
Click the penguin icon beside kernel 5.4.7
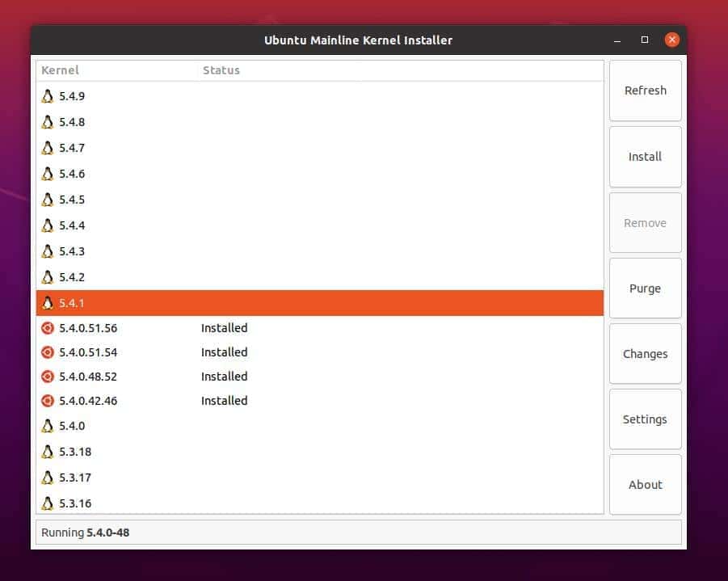pyautogui.click(x=48, y=148)
